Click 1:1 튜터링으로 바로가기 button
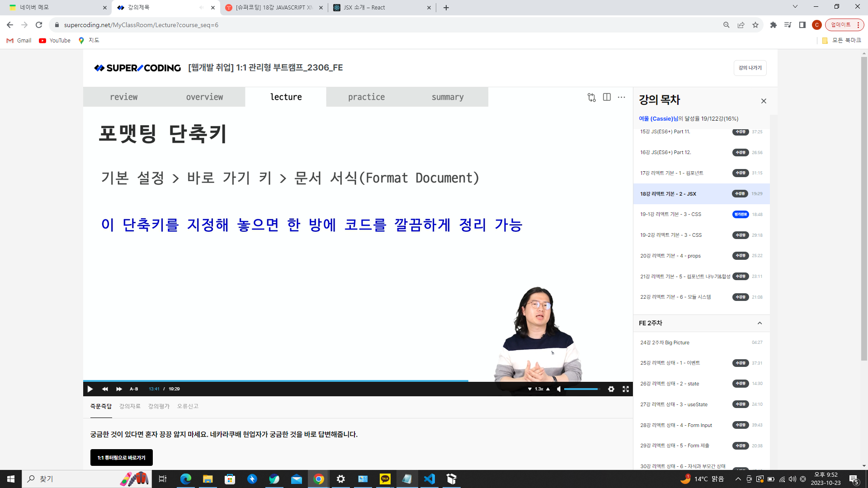 click(x=122, y=458)
